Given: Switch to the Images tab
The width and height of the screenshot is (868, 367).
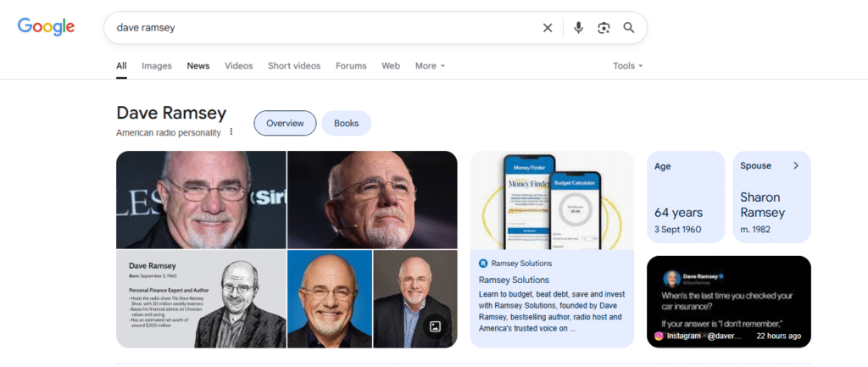Looking at the screenshot, I should pyautogui.click(x=156, y=66).
